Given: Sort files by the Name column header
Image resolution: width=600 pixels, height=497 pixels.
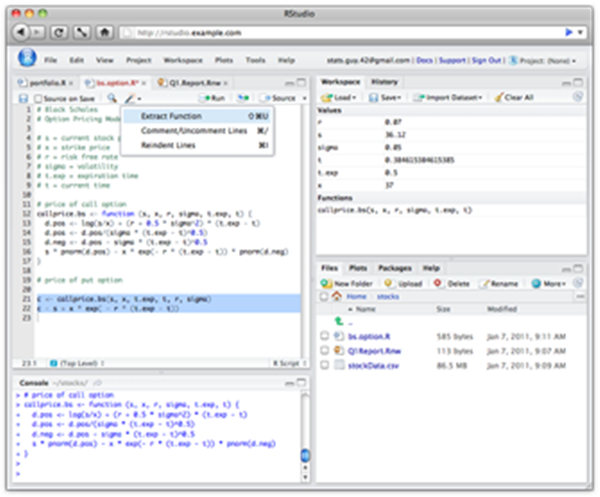Looking at the screenshot, I should point(365,309).
